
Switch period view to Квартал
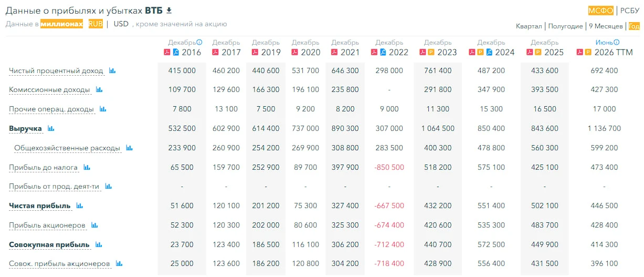point(529,26)
